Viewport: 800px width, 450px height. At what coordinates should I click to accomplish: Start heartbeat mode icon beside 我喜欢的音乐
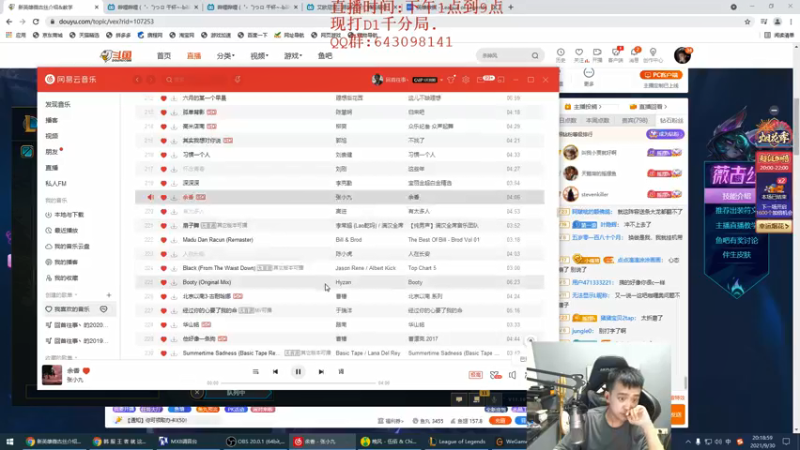104,309
